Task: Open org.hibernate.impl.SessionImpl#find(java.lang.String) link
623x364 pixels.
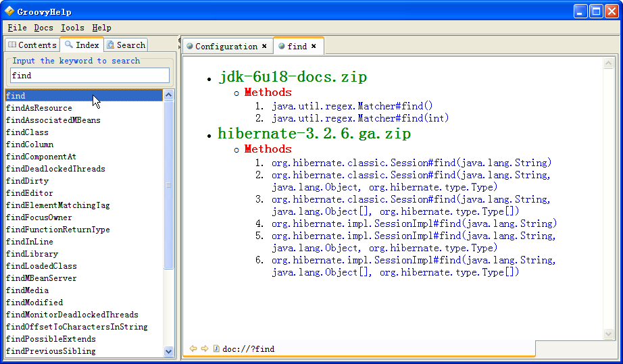Action: point(414,224)
